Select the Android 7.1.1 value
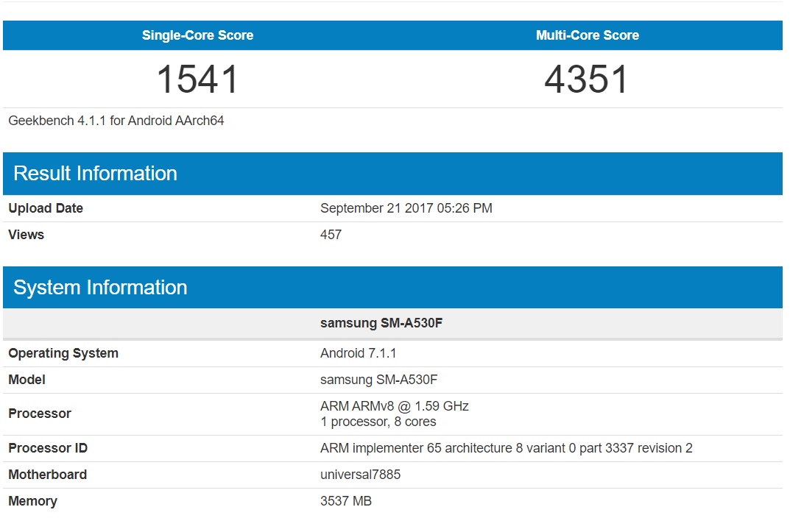The image size is (790, 532). [359, 353]
